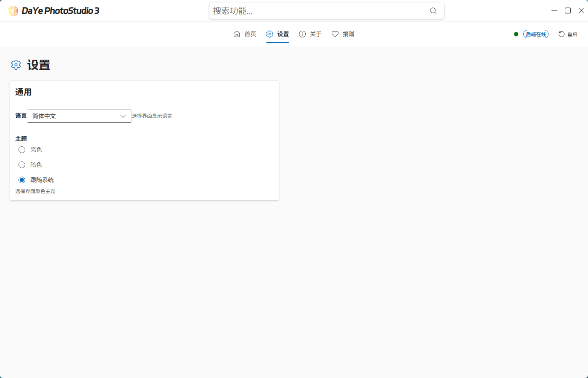Click the 通用 section heading

click(x=24, y=92)
